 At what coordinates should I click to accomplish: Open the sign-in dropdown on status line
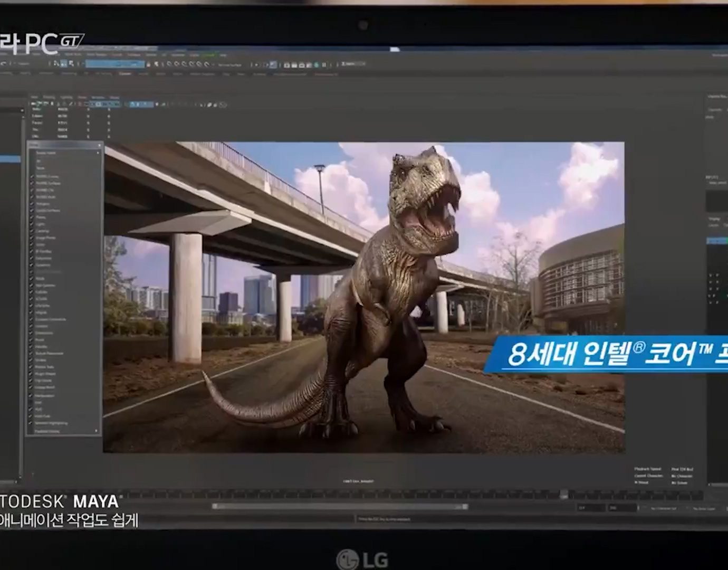tap(353, 64)
